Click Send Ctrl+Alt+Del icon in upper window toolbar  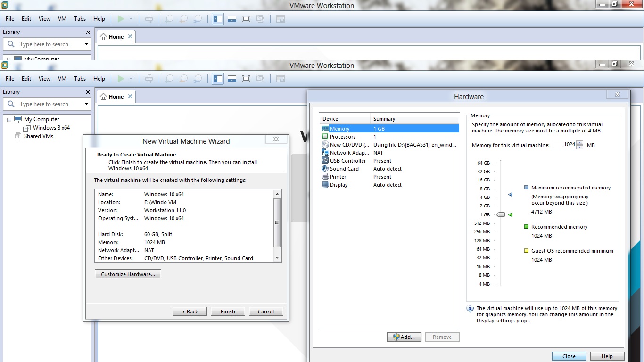[x=149, y=19]
